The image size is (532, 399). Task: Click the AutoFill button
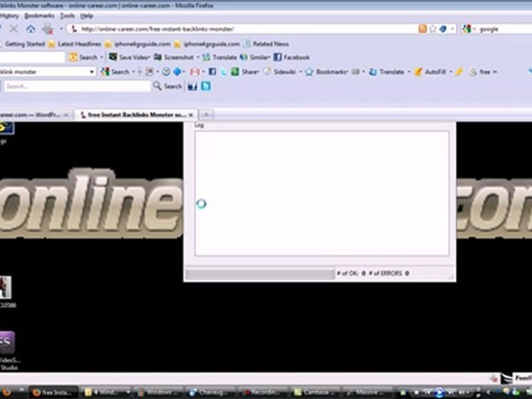pyautogui.click(x=430, y=71)
